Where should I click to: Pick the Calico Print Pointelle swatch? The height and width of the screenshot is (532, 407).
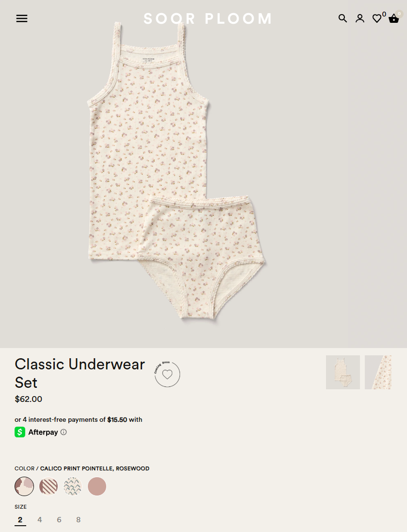tap(24, 486)
